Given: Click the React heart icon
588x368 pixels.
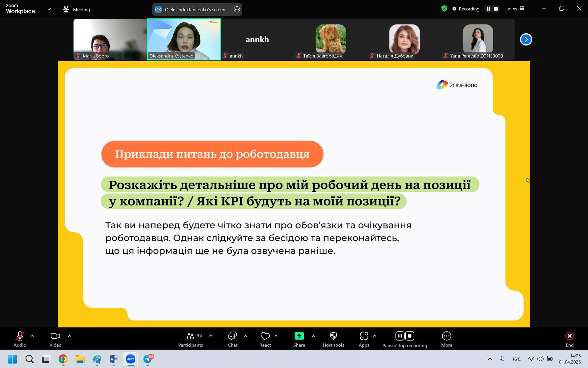Looking at the screenshot, I should point(265,336).
